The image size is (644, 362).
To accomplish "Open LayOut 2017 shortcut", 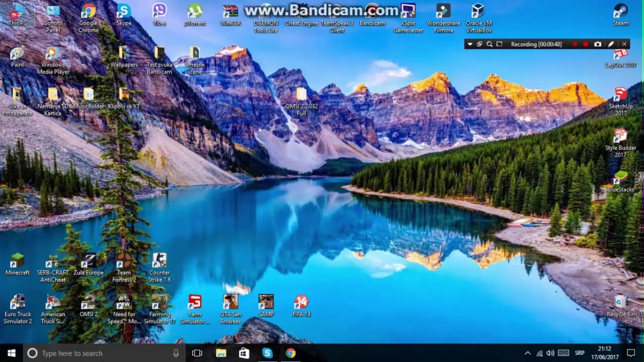I will point(620,57).
